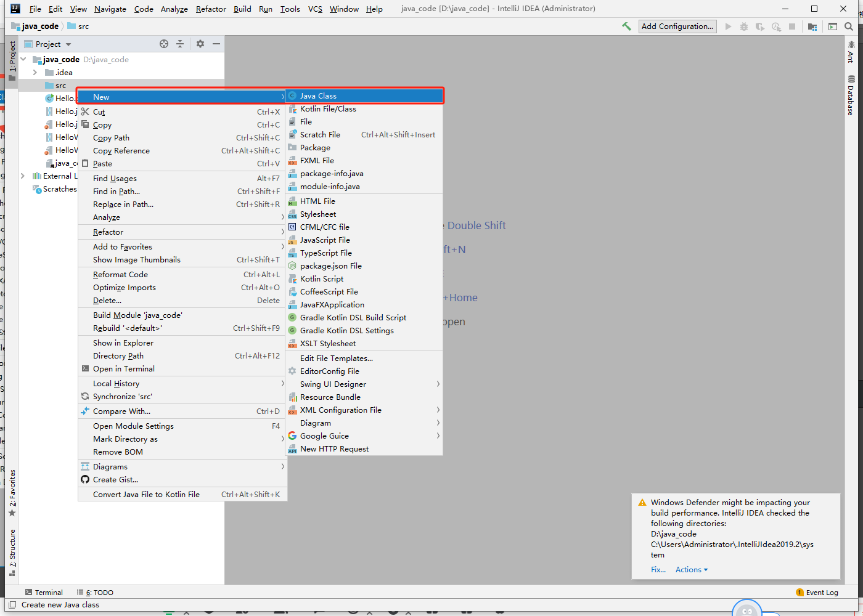Open the Refactor menu in menu bar
Screen dimensions: 863x616
[x=211, y=9]
